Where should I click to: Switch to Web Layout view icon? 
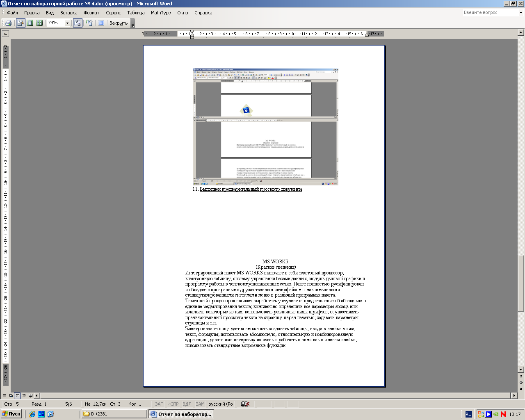pyautogui.click(x=11, y=396)
